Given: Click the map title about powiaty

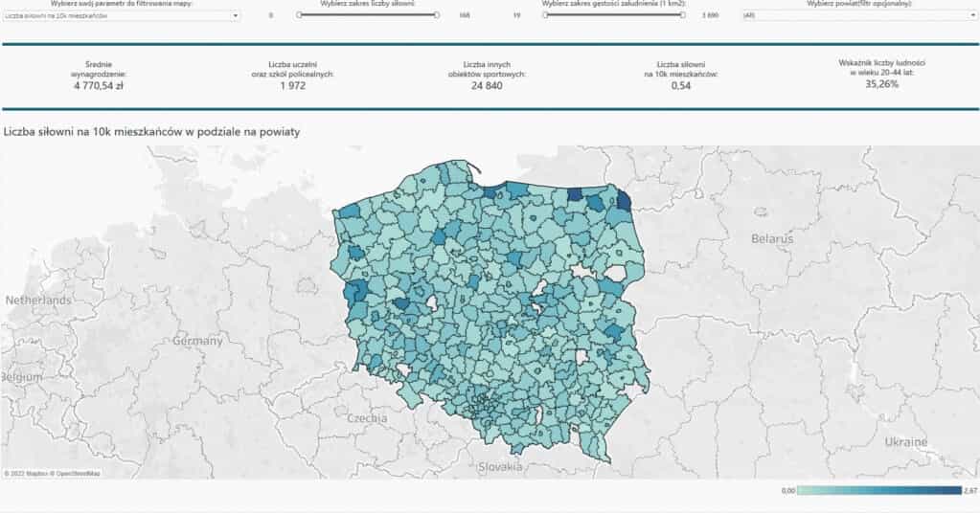Looking at the screenshot, I should (x=152, y=132).
